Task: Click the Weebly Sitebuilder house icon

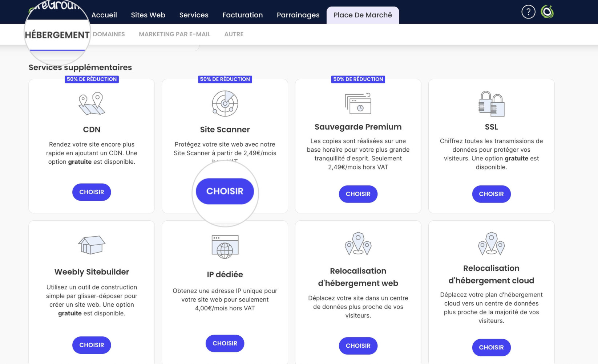Action: point(92,245)
